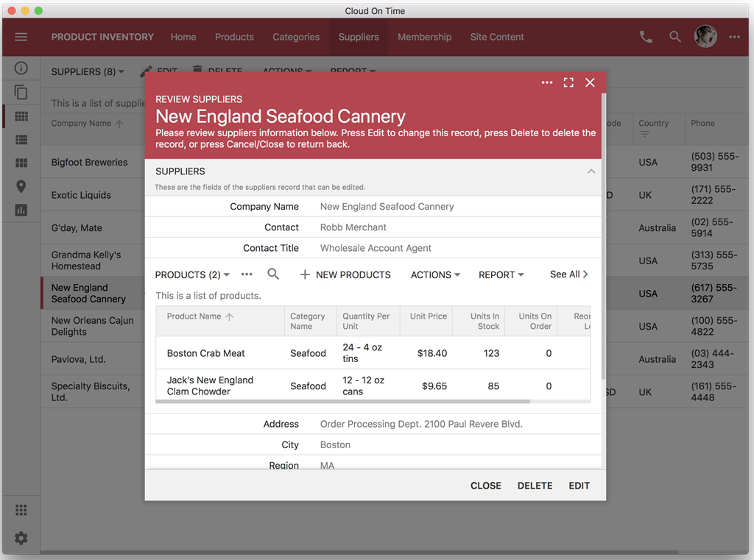The width and height of the screenshot is (754, 560).
Task: Click the Product Inventory app title
Action: coord(102,37)
